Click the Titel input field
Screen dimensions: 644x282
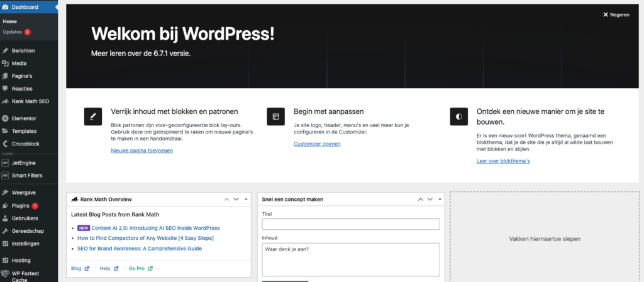pyautogui.click(x=351, y=225)
